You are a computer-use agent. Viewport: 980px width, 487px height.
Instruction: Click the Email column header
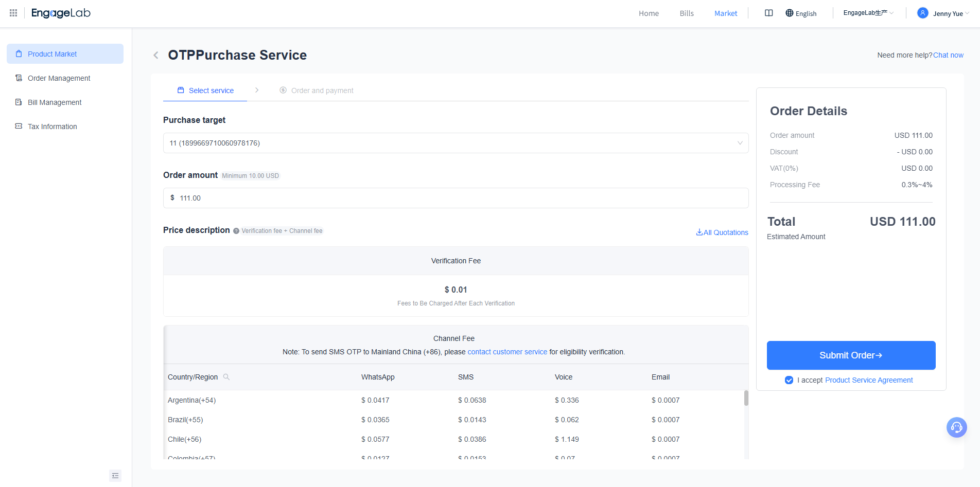(660, 377)
